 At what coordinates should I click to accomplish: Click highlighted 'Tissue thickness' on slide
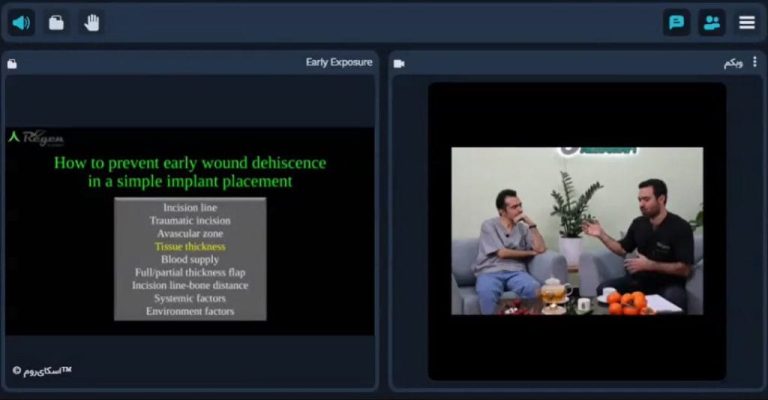pos(190,246)
